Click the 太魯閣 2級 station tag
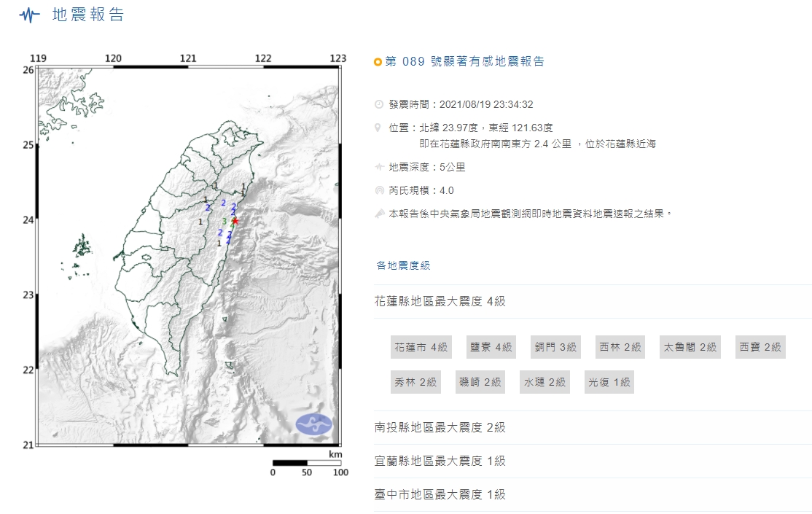Screen dimensions: 812x514 [689, 347]
